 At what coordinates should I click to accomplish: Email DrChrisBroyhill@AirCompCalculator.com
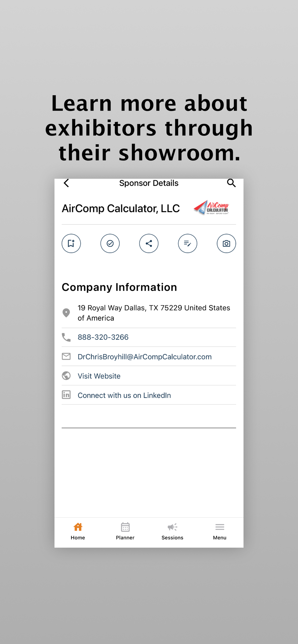pyautogui.click(x=145, y=357)
